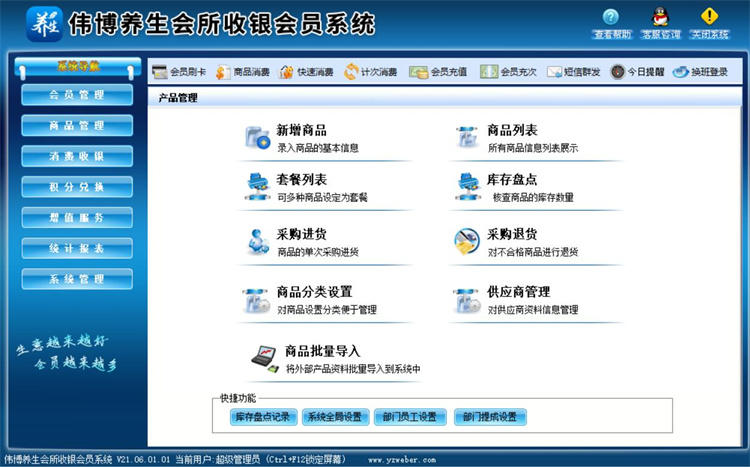Click the 供应商管理 supplier management icon
Viewport: 750px width, 467px height.
pos(467,299)
